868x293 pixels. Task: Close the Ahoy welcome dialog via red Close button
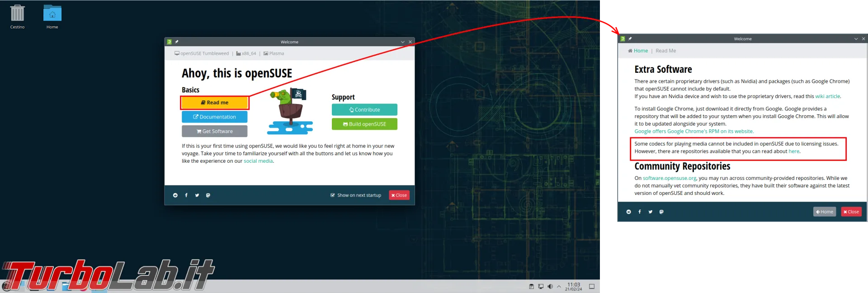[x=399, y=195]
